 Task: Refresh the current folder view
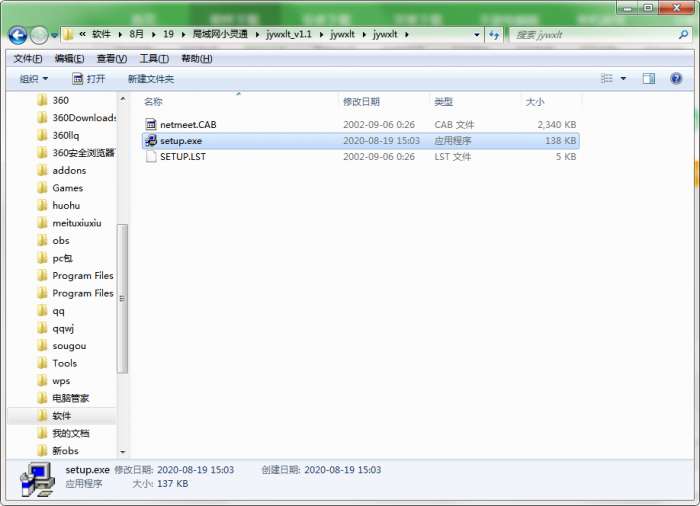pos(494,35)
